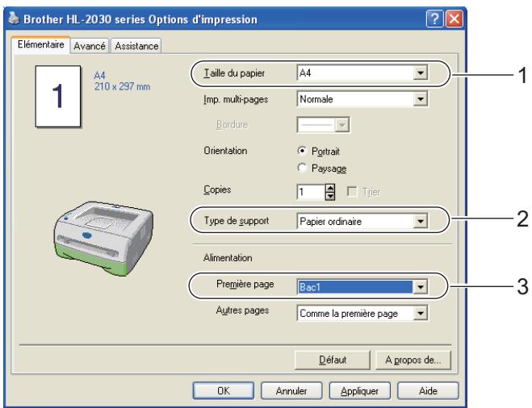Image resolution: width=532 pixels, height=408 pixels.
Task: Close the Options d'impression dialog
Action: (455, 19)
